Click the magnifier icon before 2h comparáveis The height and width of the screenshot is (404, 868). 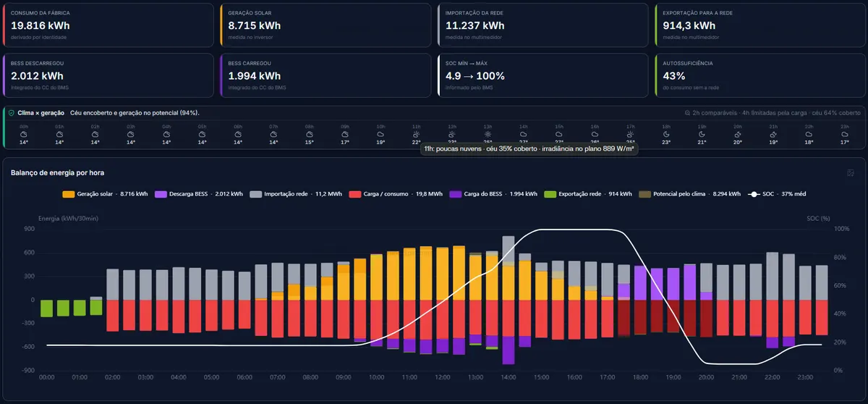pos(686,113)
